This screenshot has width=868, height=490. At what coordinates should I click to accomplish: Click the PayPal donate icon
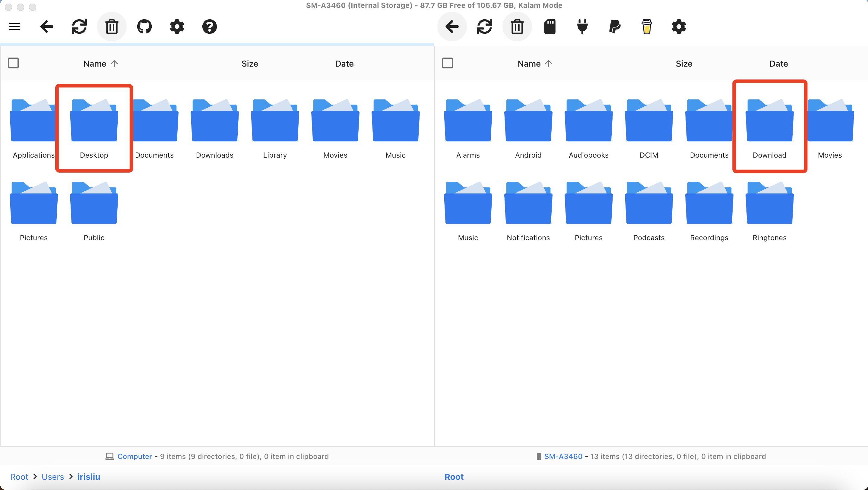[615, 27]
